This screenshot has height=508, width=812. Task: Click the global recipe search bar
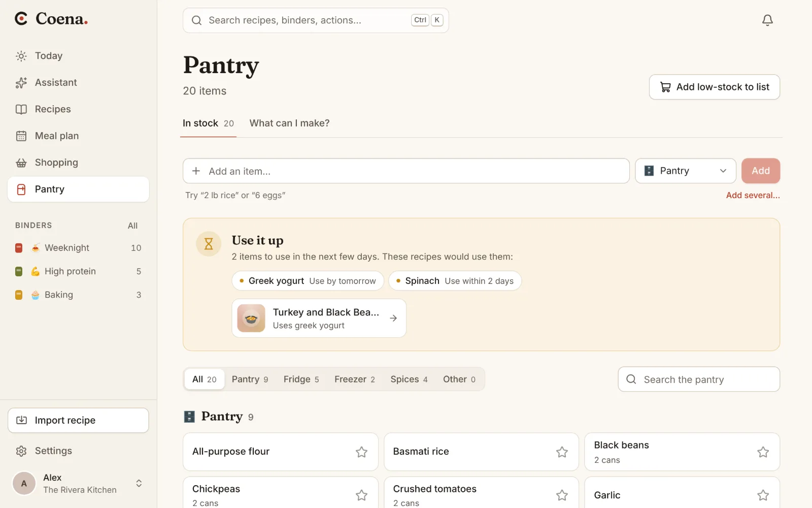pyautogui.click(x=316, y=20)
